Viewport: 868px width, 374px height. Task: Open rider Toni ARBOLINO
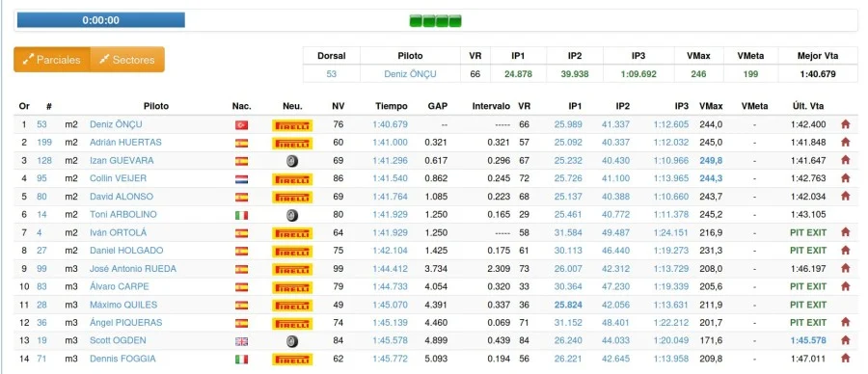pyautogui.click(x=122, y=214)
